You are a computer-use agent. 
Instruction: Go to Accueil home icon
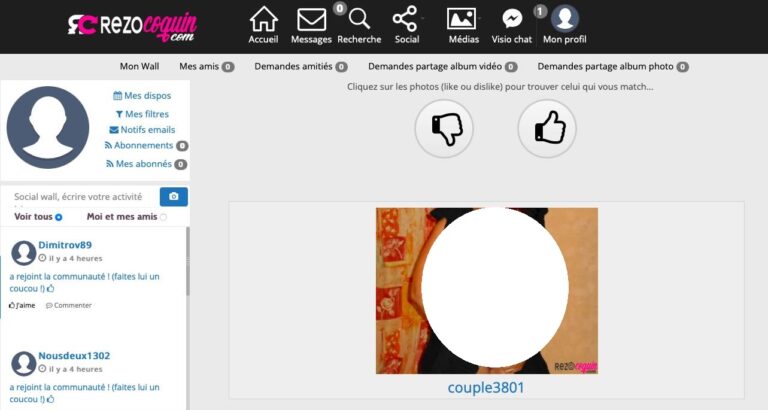click(264, 20)
